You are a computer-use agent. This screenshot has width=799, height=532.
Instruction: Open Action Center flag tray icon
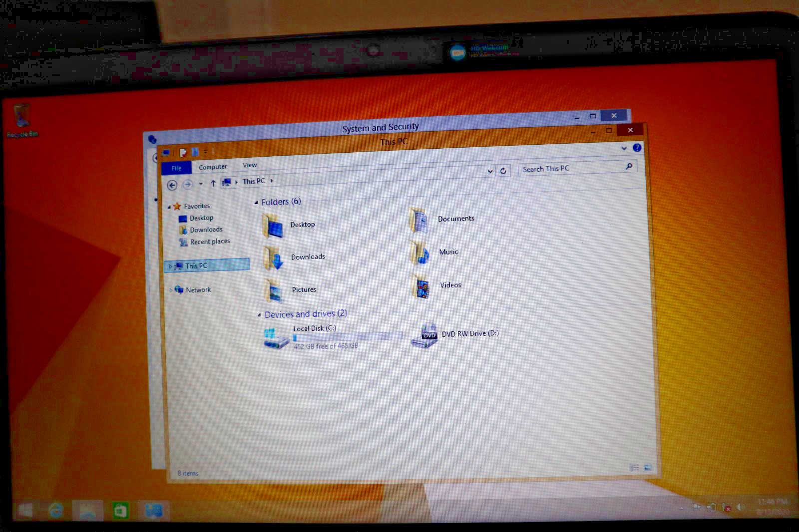coord(696,508)
